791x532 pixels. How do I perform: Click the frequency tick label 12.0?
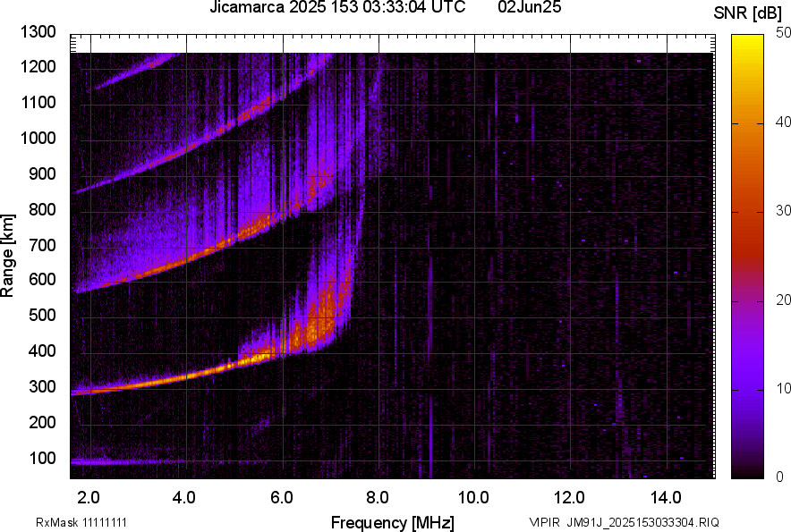pos(570,498)
